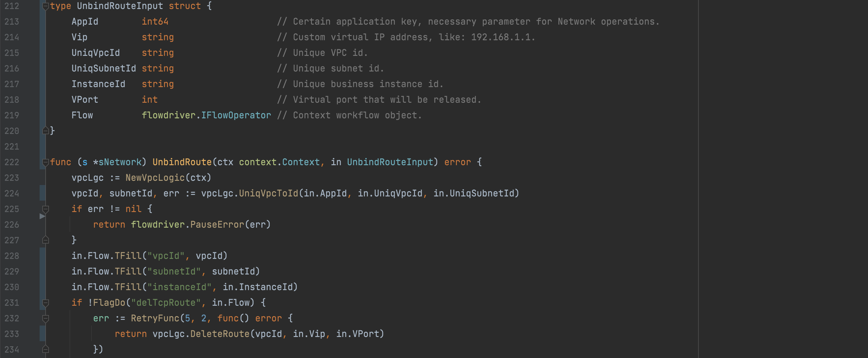Click the PauseError function call
The width and height of the screenshot is (868, 358).
coord(217,225)
